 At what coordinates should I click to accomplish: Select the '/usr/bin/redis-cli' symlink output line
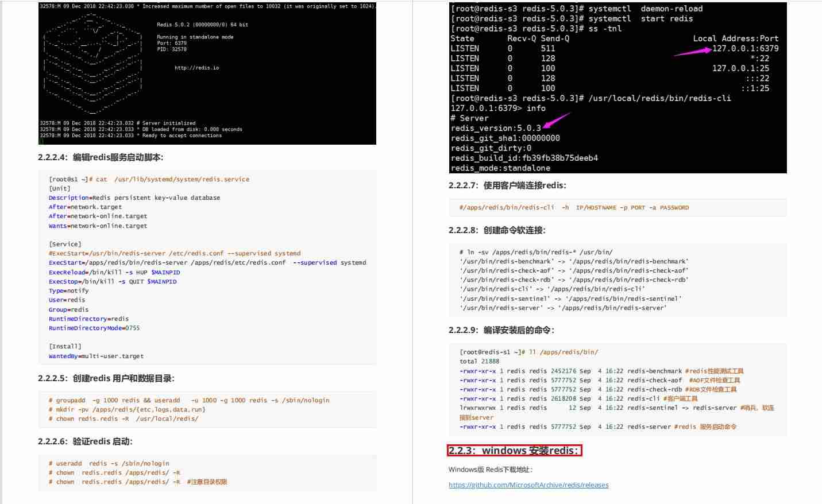tap(552, 289)
